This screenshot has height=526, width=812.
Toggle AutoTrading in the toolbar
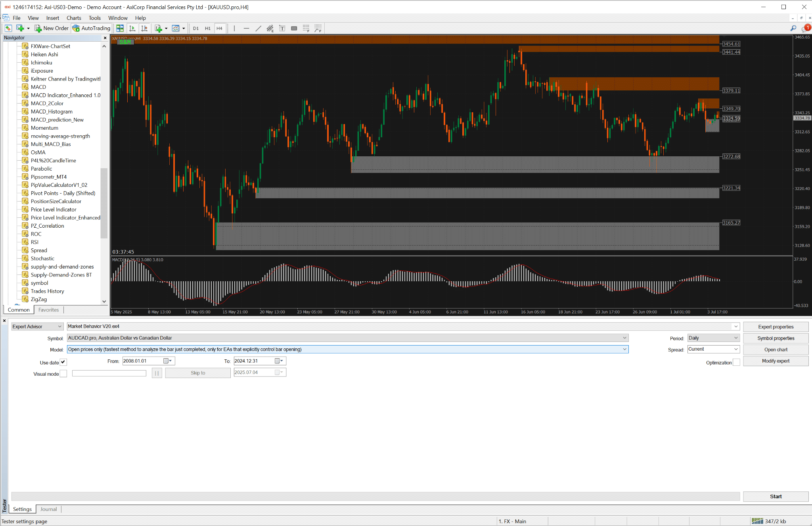[x=92, y=28]
